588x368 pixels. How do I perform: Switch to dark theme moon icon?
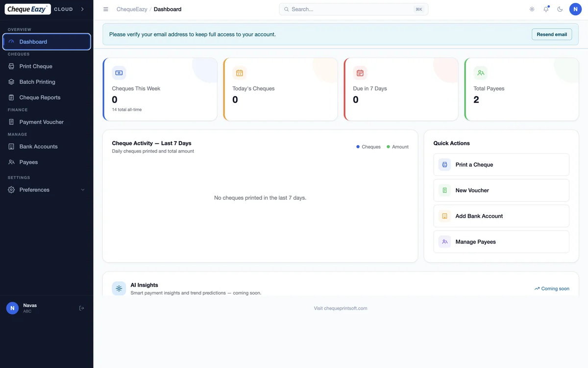(560, 9)
